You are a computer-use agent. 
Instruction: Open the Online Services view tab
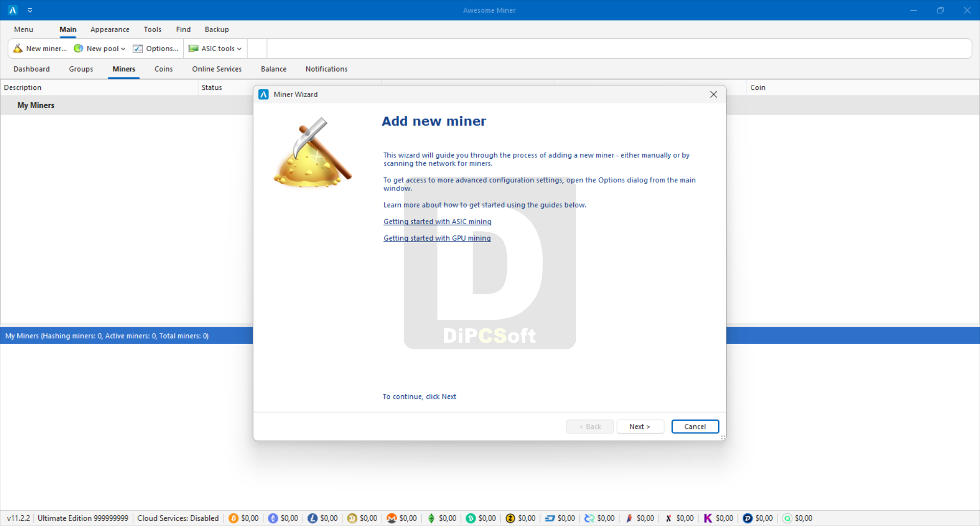point(217,69)
